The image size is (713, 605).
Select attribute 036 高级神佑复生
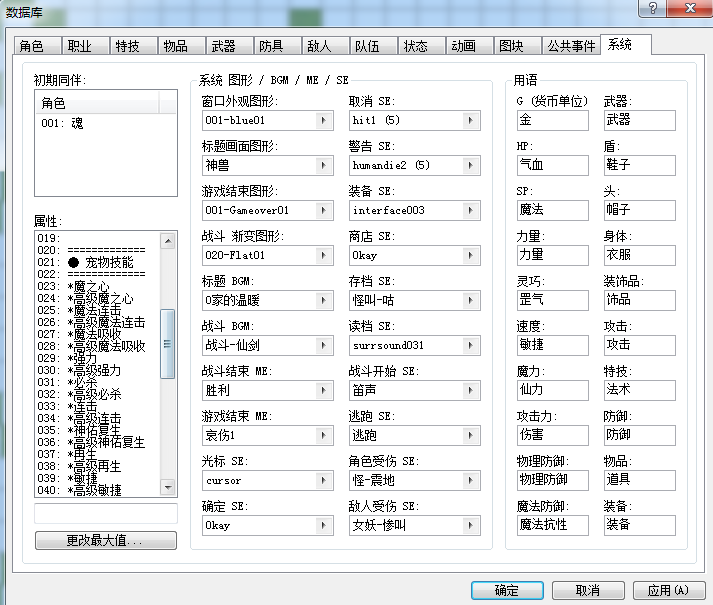[98, 442]
